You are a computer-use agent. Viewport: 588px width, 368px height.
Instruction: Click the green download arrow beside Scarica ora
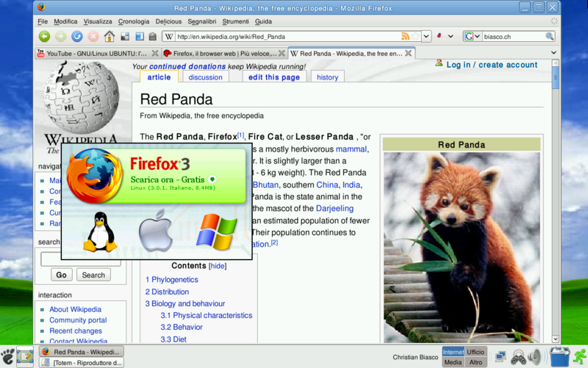pos(212,179)
